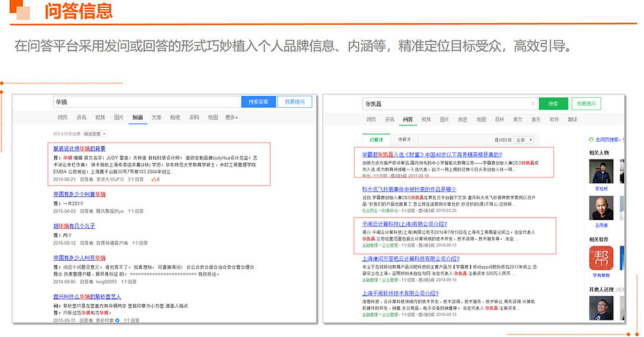Viewport: 644px width, 337px height.
Task: Open the 翻译 tab
Action: 572,120
